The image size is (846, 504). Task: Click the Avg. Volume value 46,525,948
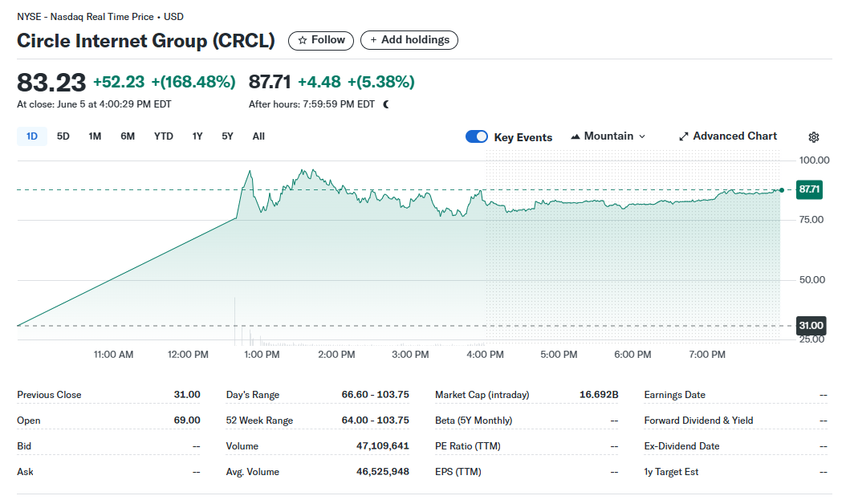coord(383,472)
